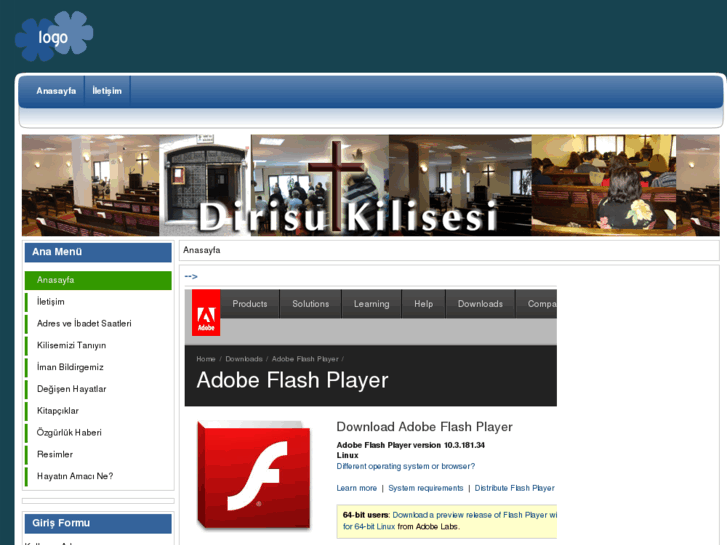Click the Learn more link
The image size is (727, 545).
pyautogui.click(x=357, y=488)
